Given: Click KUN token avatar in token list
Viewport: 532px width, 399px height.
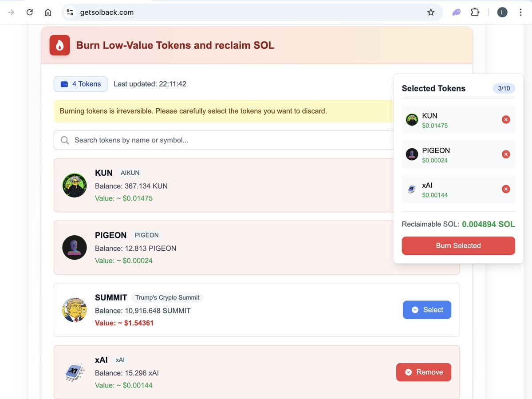Looking at the screenshot, I should [75, 185].
